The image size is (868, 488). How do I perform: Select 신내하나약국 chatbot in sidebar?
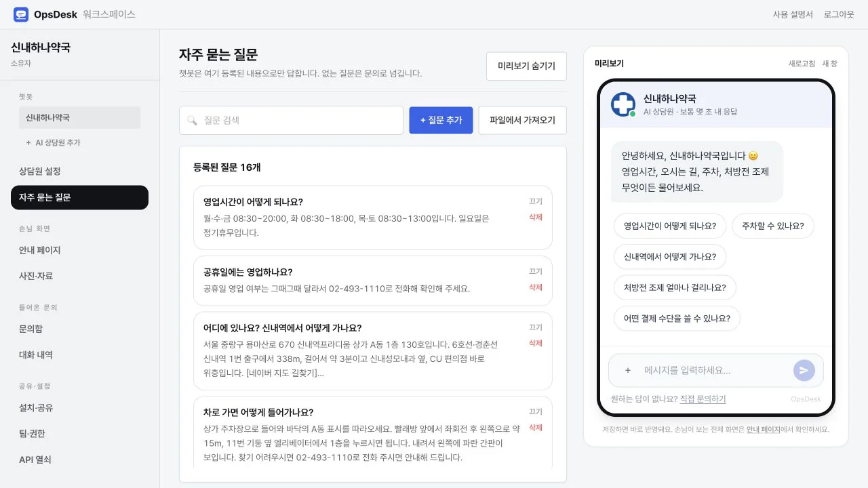pos(79,117)
